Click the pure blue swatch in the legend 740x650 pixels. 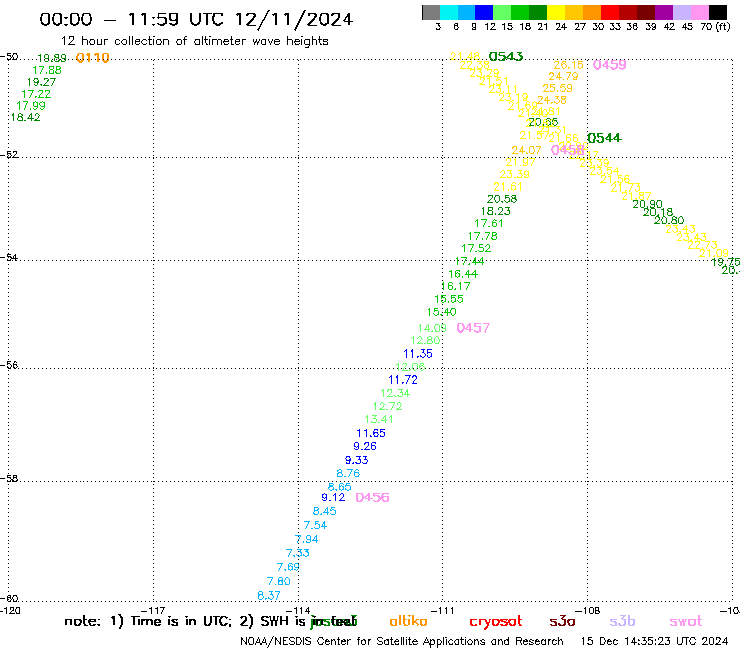[484, 12]
